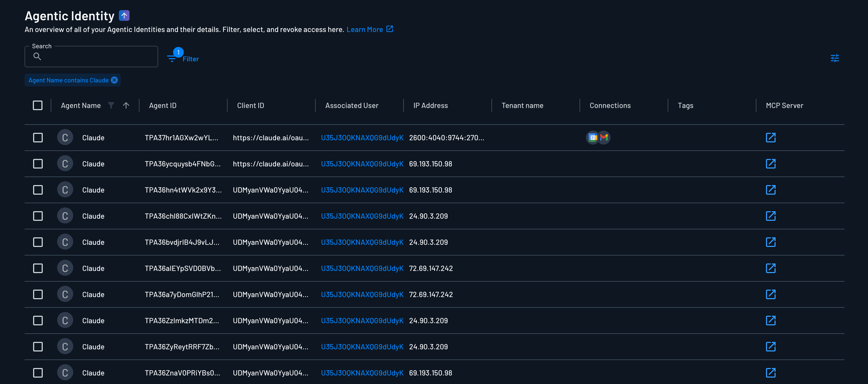Open MCP Server link for agent TPA36hn4tWVk2x9Y3
The image size is (868, 384).
point(770,190)
